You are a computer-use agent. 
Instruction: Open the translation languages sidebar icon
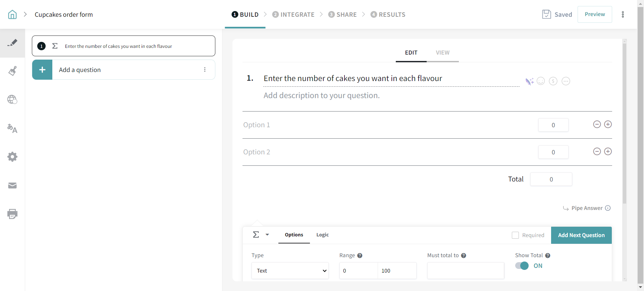pos(12,128)
